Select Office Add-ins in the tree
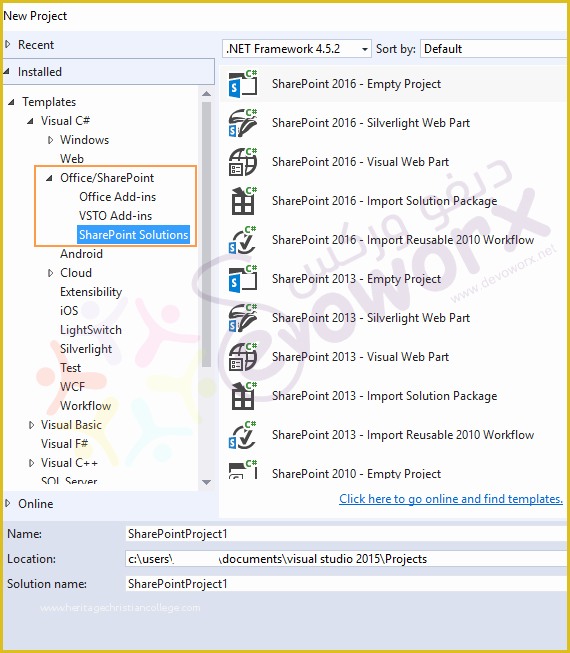The image size is (570, 653). [117, 197]
